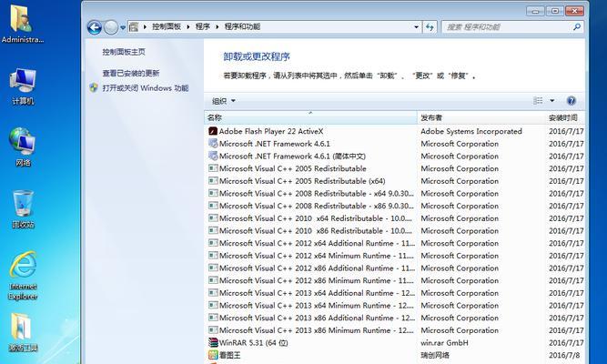Click icon of Visual C++ 2005 Redistributable (x64)
The height and width of the screenshot is (364, 607).
213,181
